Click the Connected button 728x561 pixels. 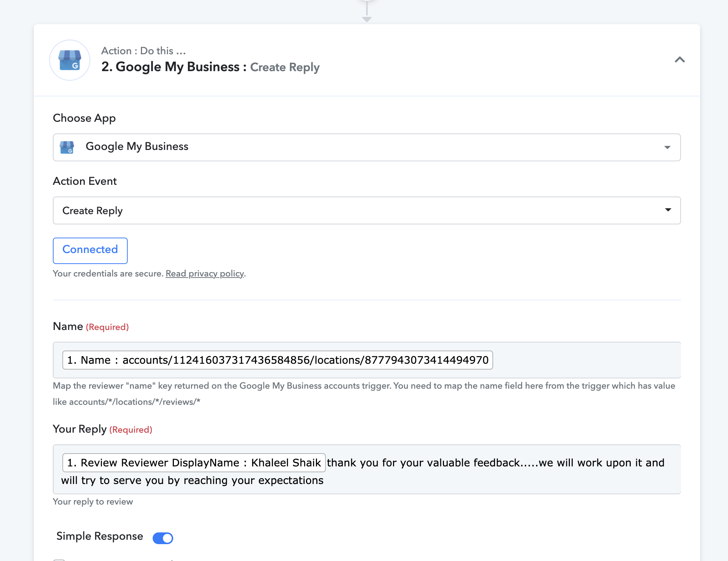90,251
